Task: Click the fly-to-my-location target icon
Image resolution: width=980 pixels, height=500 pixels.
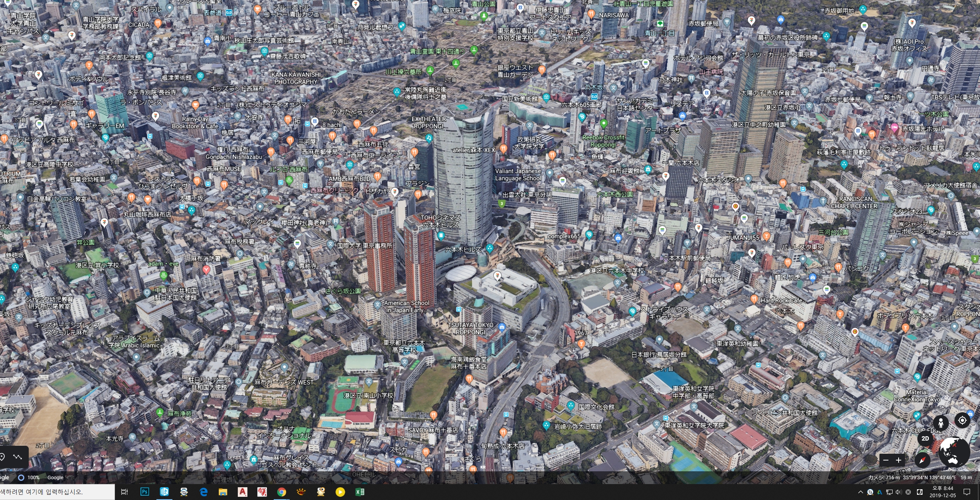Action: point(962,420)
